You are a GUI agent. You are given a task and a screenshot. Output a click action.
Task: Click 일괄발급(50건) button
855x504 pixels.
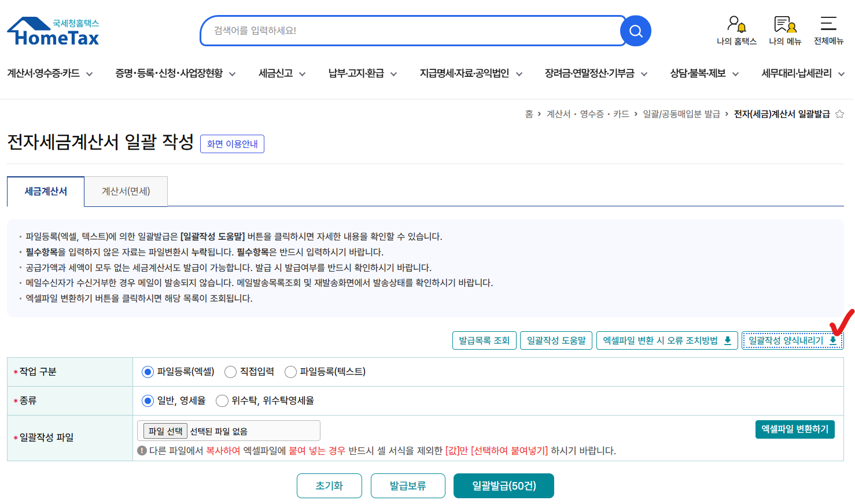tap(504, 486)
